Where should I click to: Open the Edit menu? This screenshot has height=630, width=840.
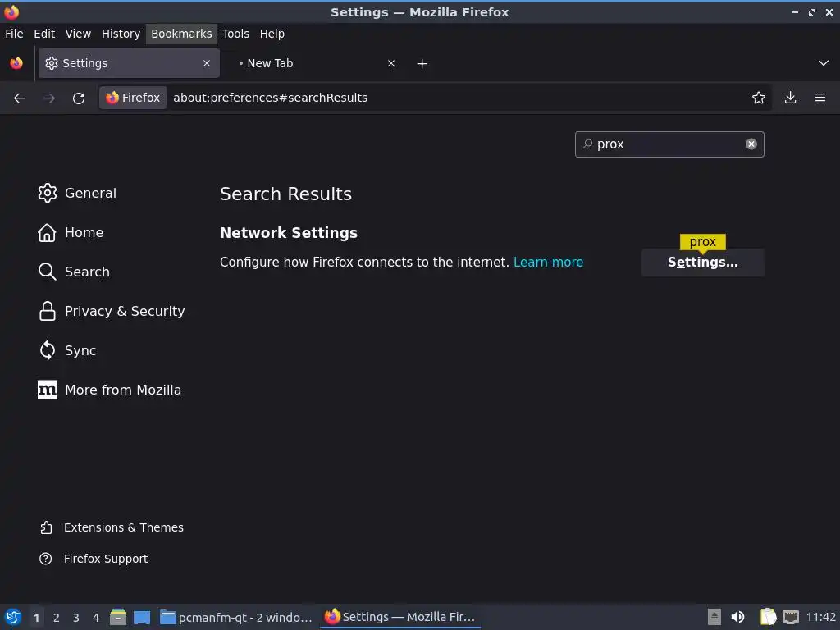[44, 34]
